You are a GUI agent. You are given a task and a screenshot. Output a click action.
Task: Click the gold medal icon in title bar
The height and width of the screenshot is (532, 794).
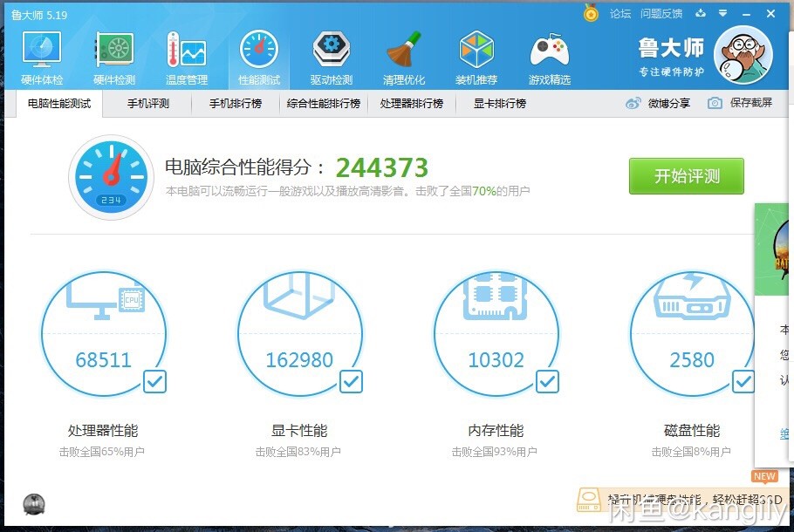(x=591, y=13)
